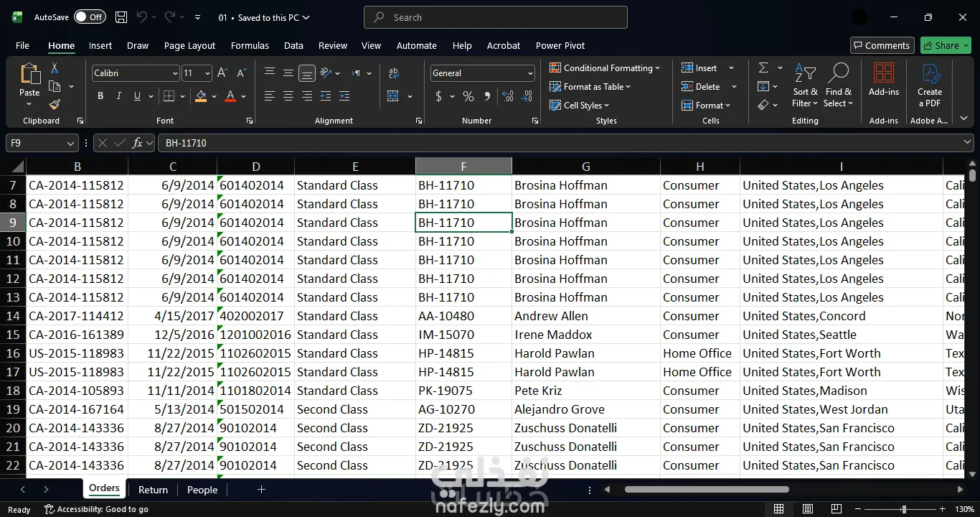
Task: Click the Paste clipboard icon
Action: click(x=29, y=74)
